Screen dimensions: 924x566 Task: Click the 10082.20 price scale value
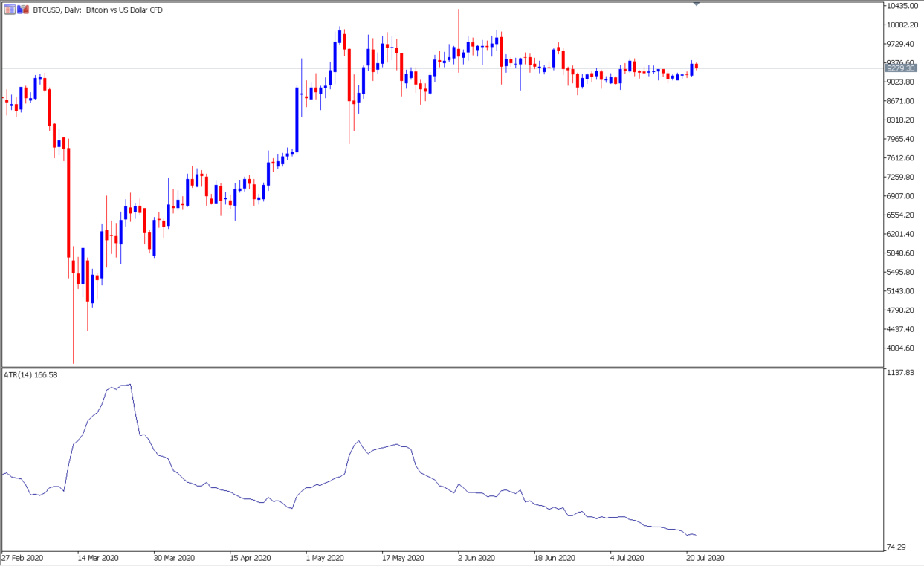(902, 25)
